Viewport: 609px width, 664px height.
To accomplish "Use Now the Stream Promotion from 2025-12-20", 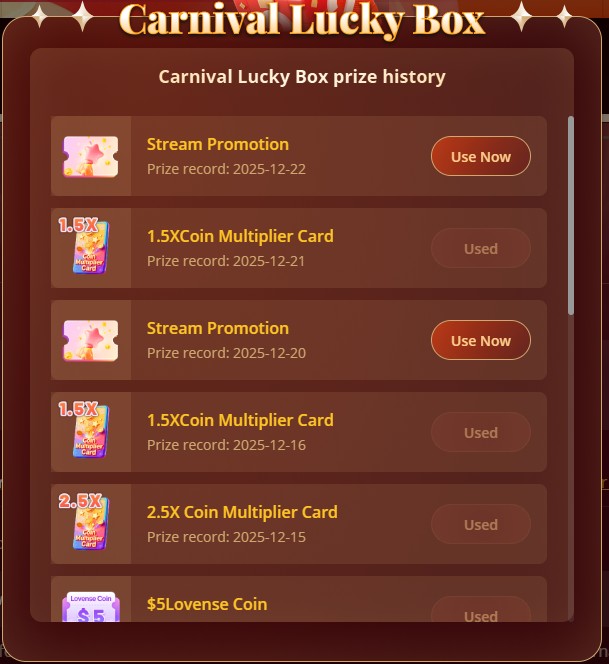I will [481, 340].
